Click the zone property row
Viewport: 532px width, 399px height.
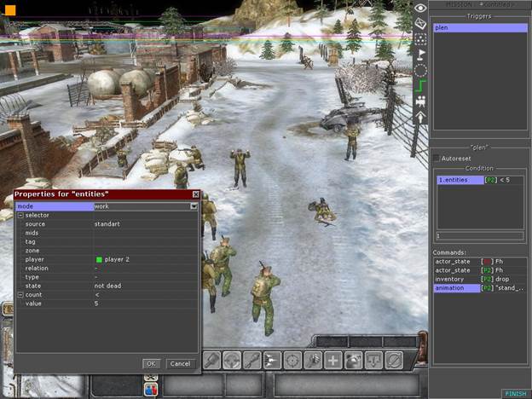pyautogui.click(x=107, y=251)
